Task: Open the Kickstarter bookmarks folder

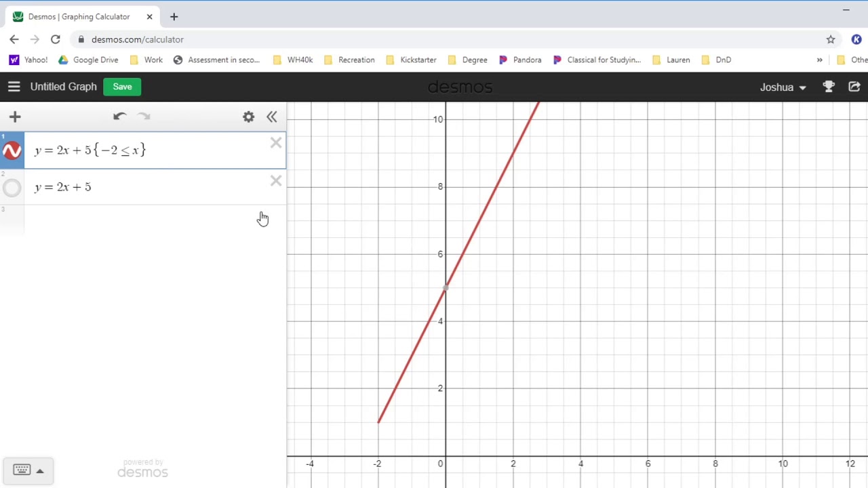Action: tap(411, 60)
